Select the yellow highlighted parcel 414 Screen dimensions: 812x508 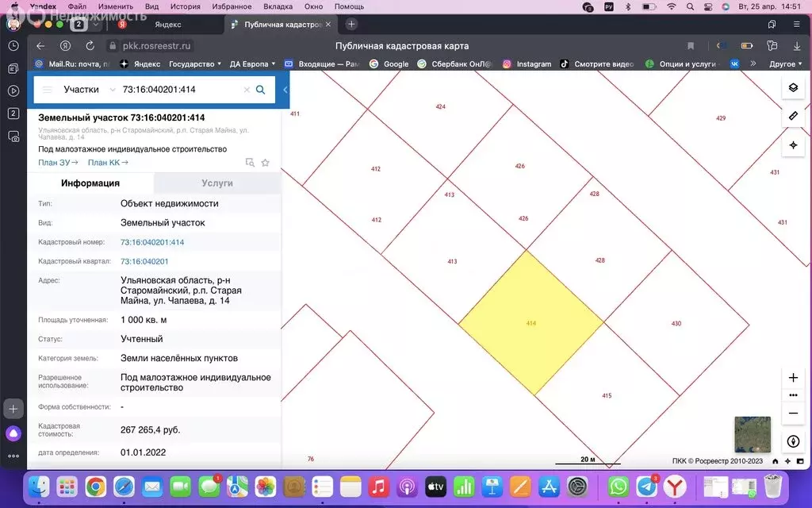531,323
